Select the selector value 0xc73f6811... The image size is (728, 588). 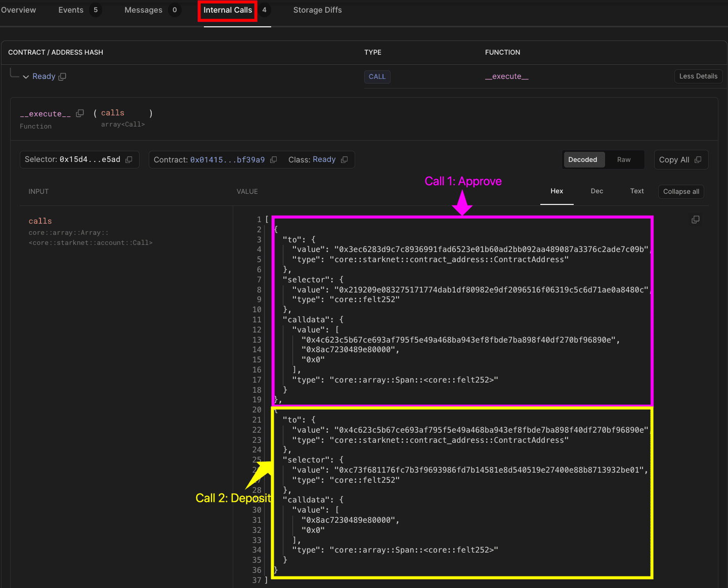pyautogui.click(x=488, y=470)
